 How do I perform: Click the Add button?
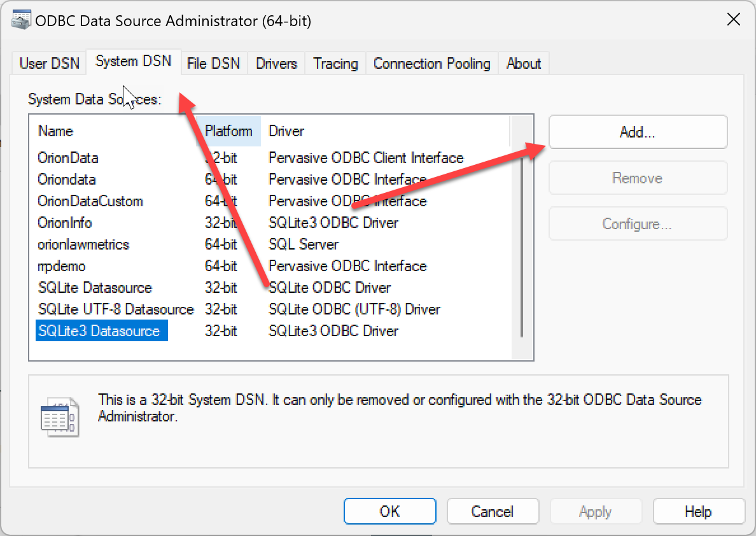point(638,132)
